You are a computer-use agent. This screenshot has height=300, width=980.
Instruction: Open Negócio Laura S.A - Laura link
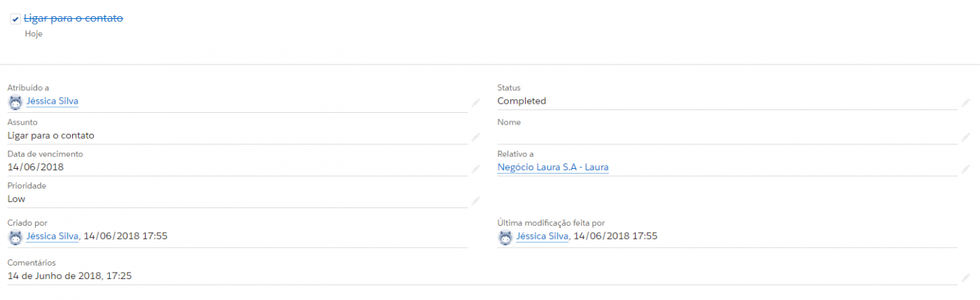tap(553, 168)
